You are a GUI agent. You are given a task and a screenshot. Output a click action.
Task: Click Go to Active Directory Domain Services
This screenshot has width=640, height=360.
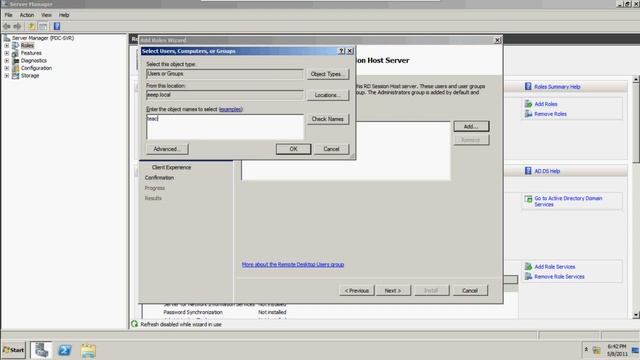point(568,201)
